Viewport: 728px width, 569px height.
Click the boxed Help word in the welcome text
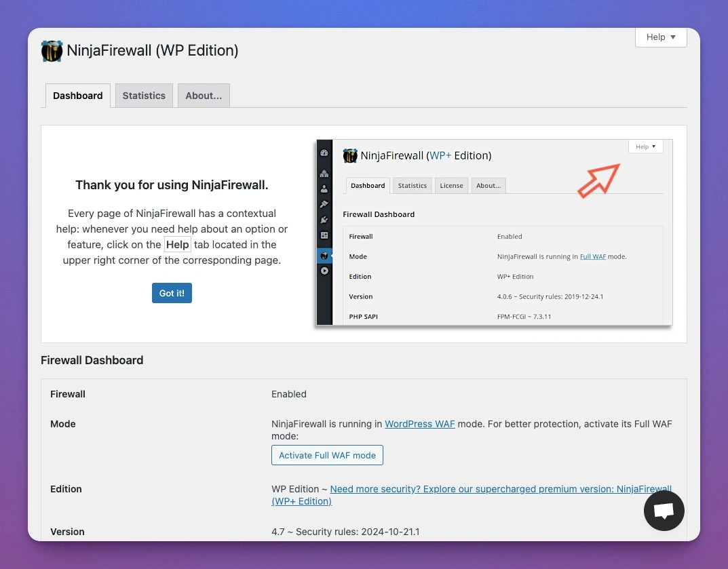pyautogui.click(x=177, y=245)
